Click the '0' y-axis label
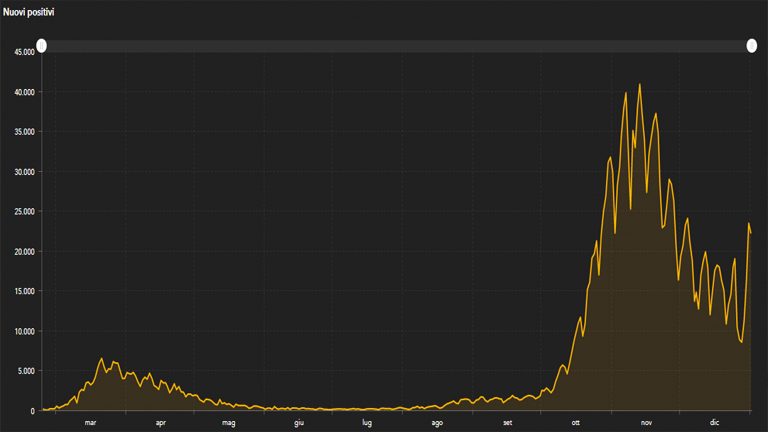Image resolution: width=768 pixels, height=432 pixels. 33,411
